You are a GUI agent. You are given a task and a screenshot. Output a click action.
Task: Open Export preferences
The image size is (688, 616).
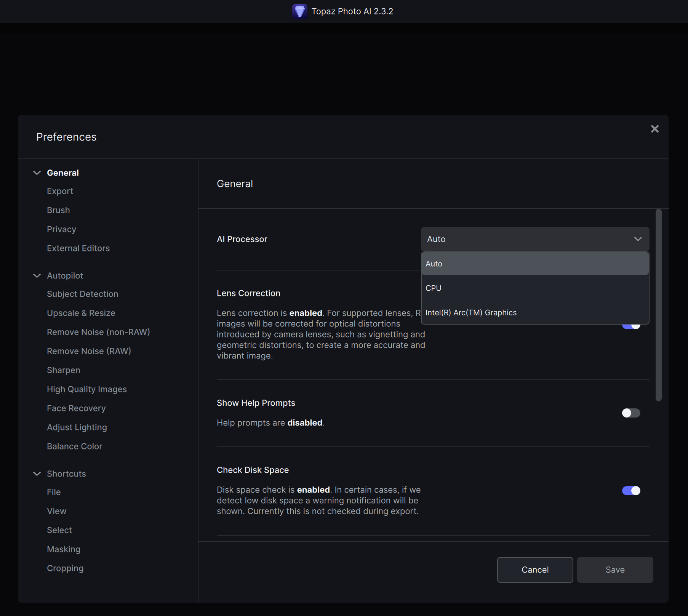pos(60,191)
